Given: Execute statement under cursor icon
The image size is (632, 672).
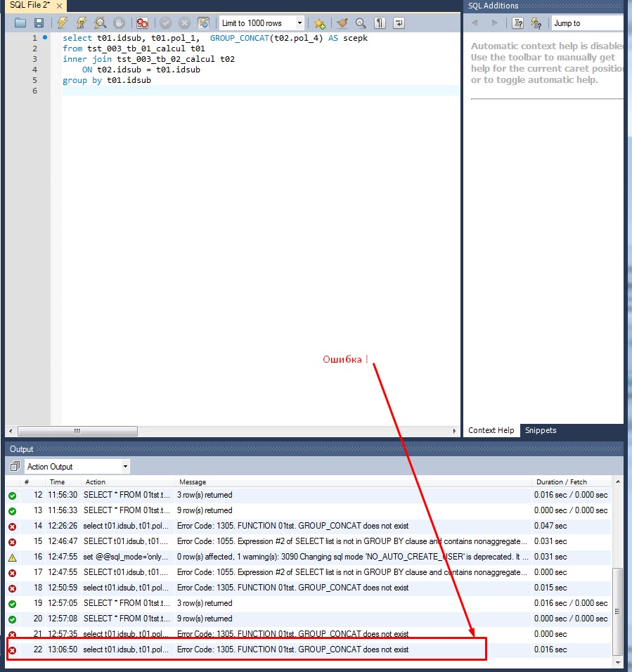Looking at the screenshot, I should point(82,23).
